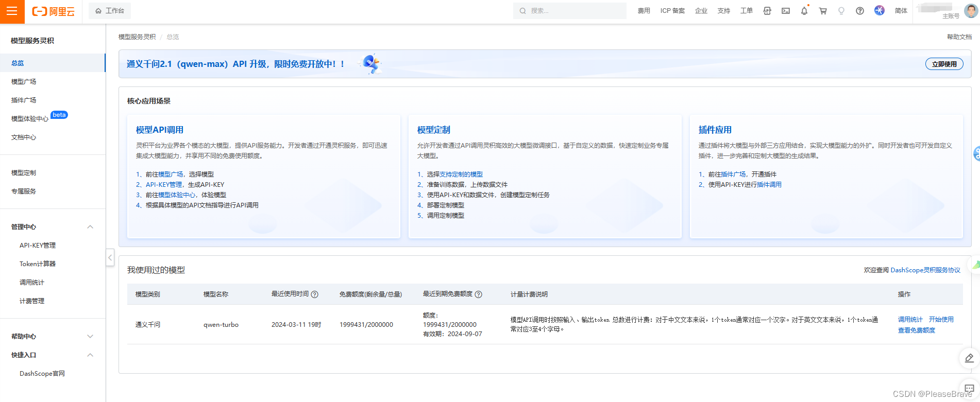Open the help question mark icon
The height and width of the screenshot is (402, 980).
point(860,11)
